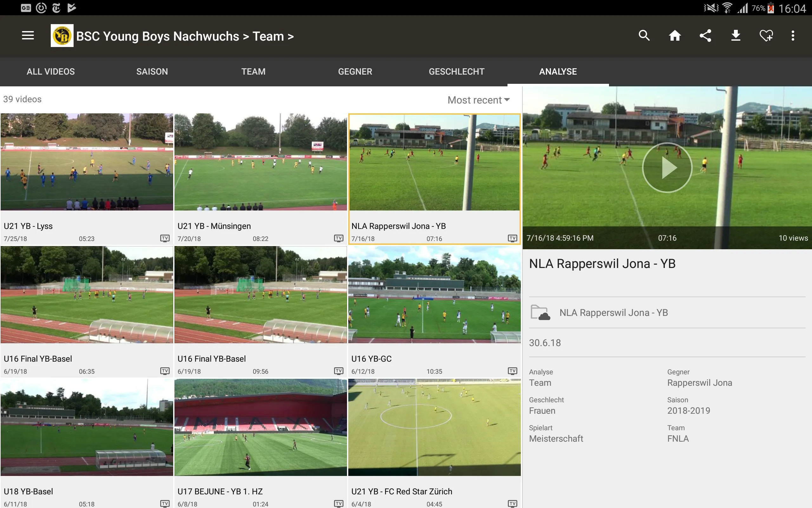Switch to ALL VIDEOS tab
This screenshot has width=812, height=508.
pos(51,71)
